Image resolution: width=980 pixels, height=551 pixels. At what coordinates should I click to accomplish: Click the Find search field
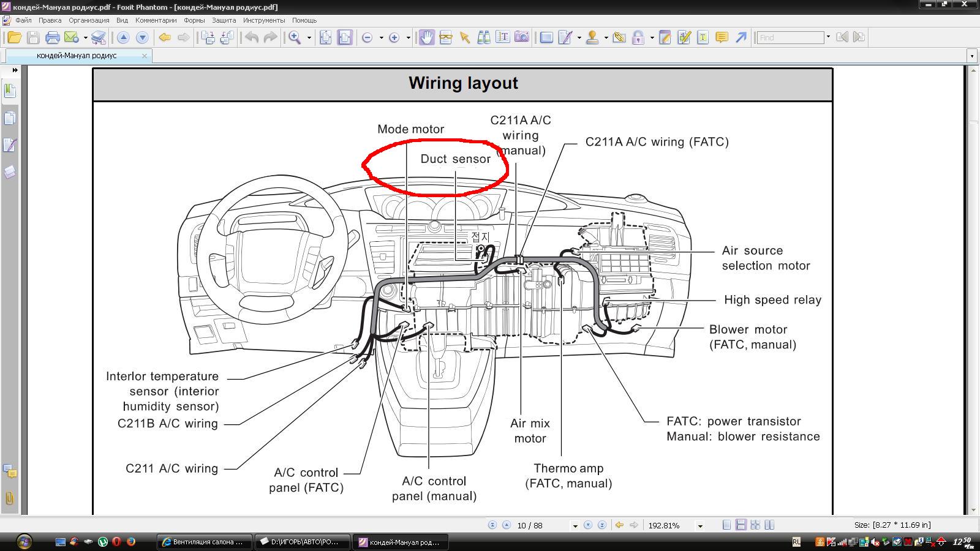[790, 37]
